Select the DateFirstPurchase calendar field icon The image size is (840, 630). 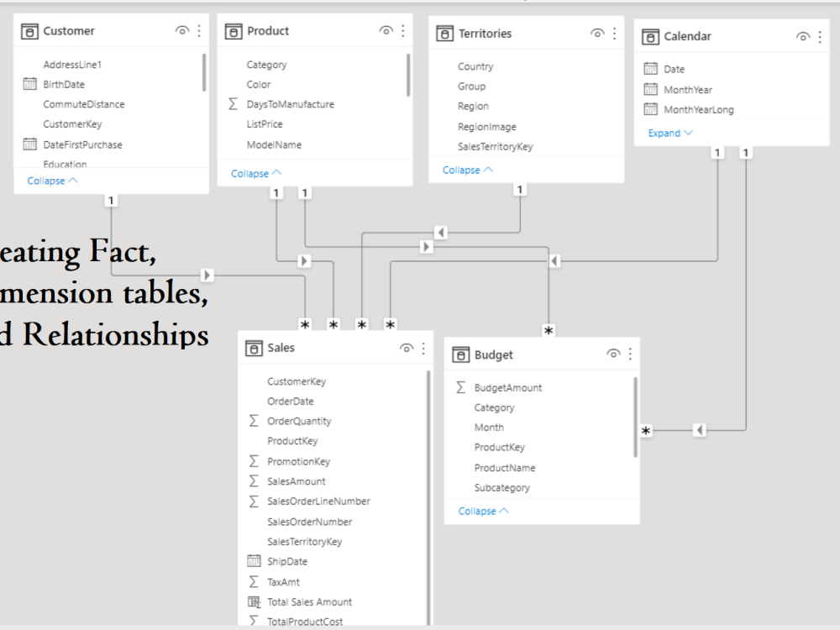pos(29,144)
